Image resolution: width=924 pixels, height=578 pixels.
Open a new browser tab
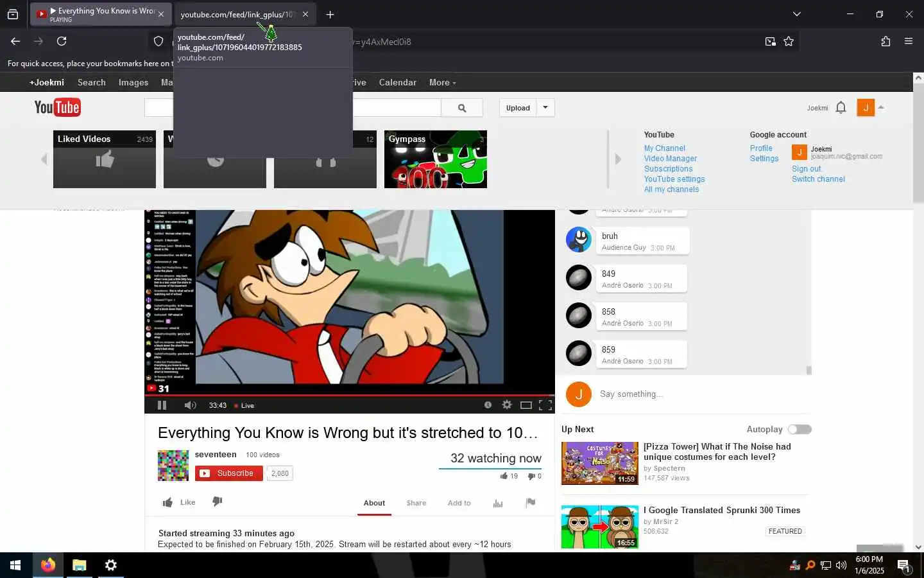[330, 14]
